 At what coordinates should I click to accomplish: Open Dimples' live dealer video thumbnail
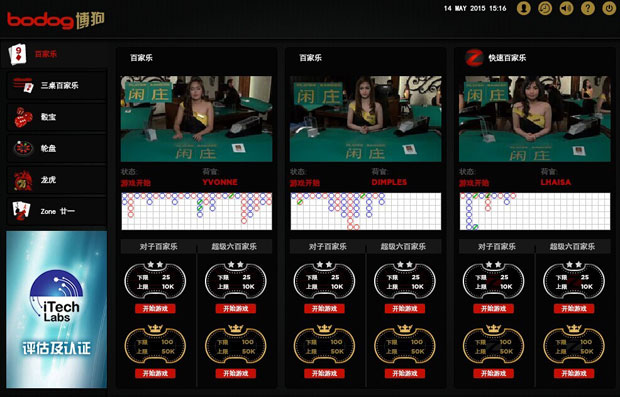(365, 119)
